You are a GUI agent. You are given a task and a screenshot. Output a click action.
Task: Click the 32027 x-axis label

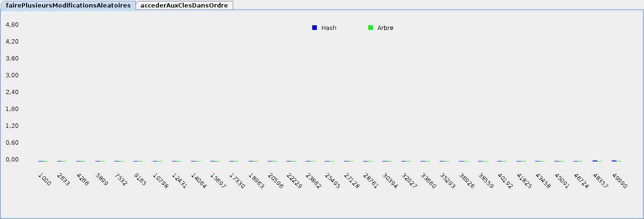click(x=409, y=180)
